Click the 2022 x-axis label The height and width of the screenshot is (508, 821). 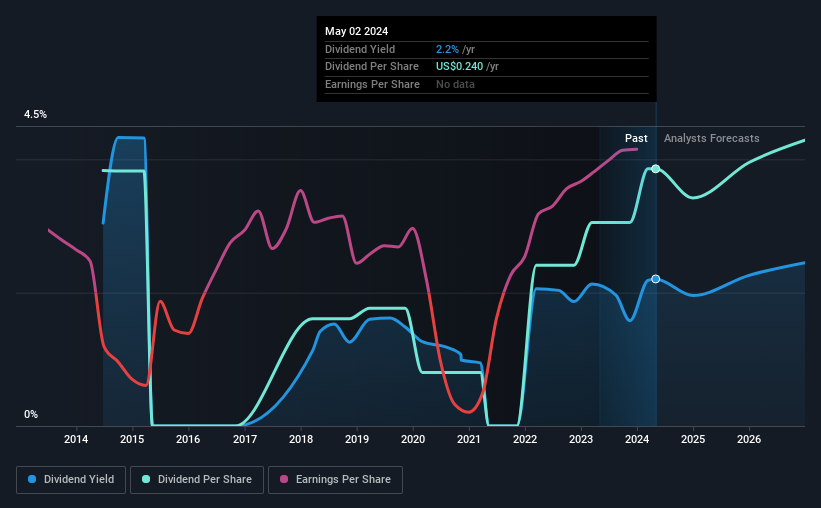click(525, 439)
